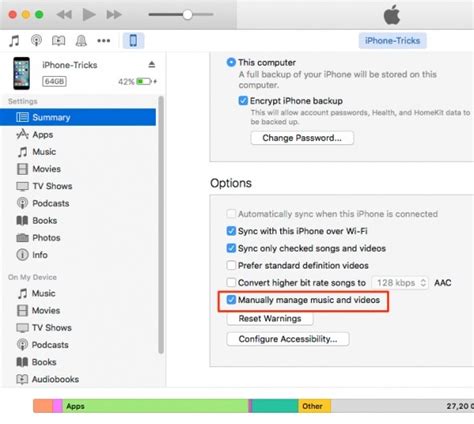Open the Books library icon in toolbar
474x424 pixels.
pos(58,41)
